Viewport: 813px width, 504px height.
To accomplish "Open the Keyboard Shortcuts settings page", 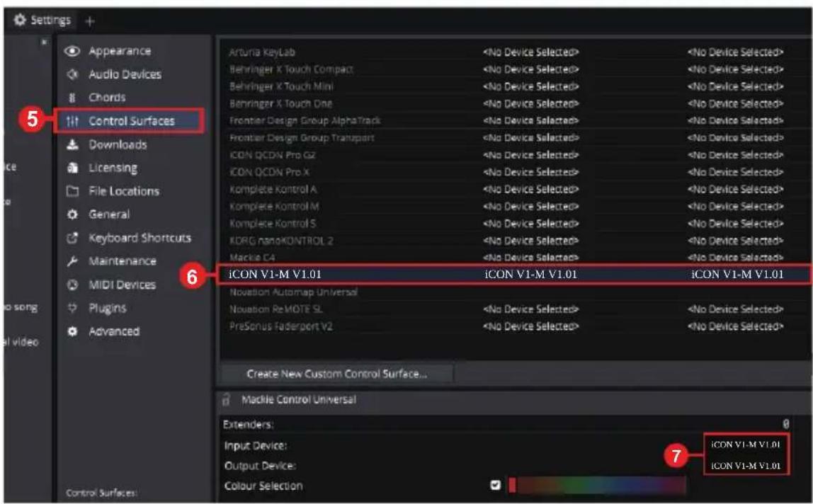I will click(x=140, y=238).
